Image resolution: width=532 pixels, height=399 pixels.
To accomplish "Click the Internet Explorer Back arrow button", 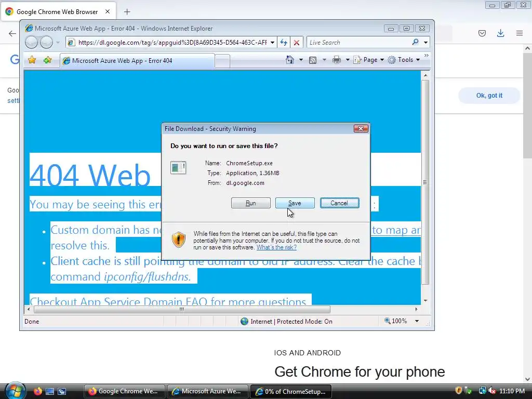I will (x=31, y=43).
